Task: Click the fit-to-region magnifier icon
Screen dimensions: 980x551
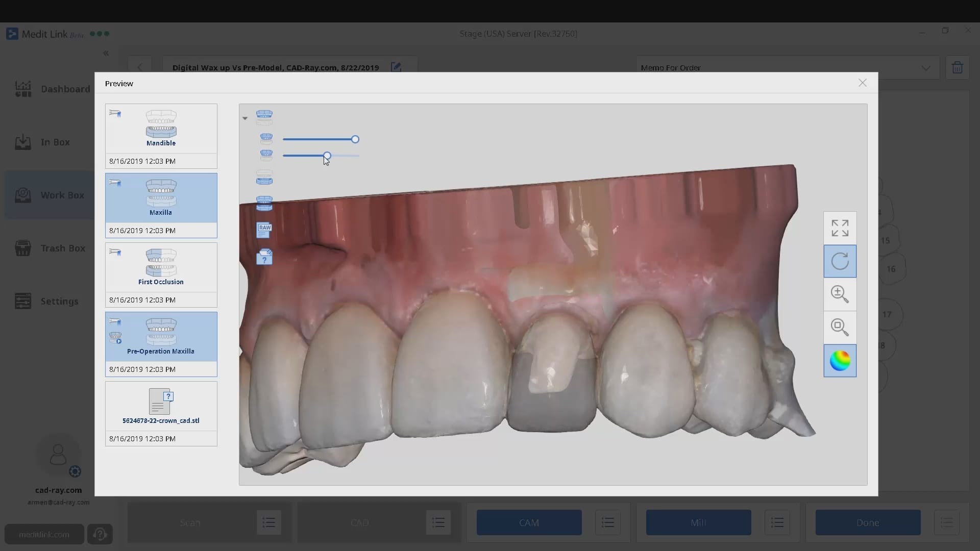Action: point(840,327)
